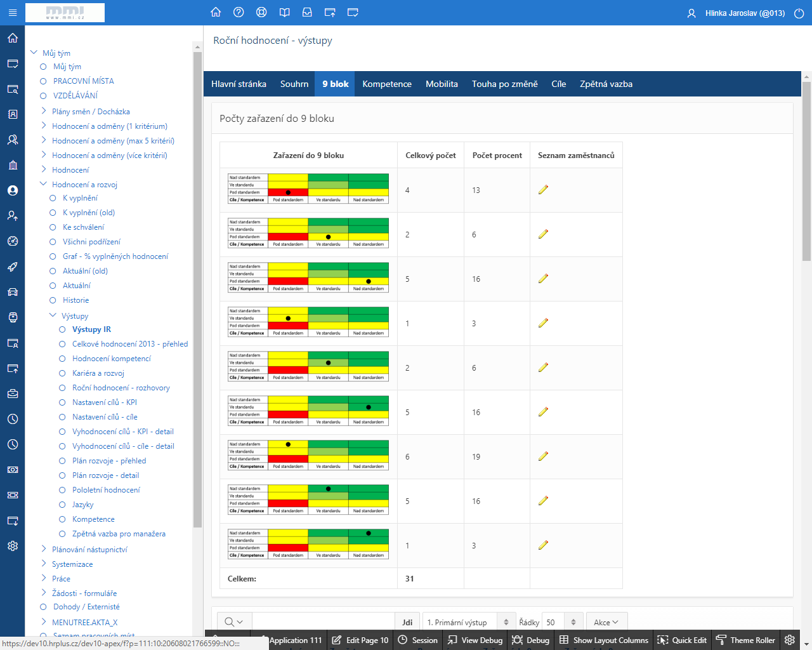Switch to the Kompetence tab
This screenshot has height=650, width=812.
click(x=387, y=84)
